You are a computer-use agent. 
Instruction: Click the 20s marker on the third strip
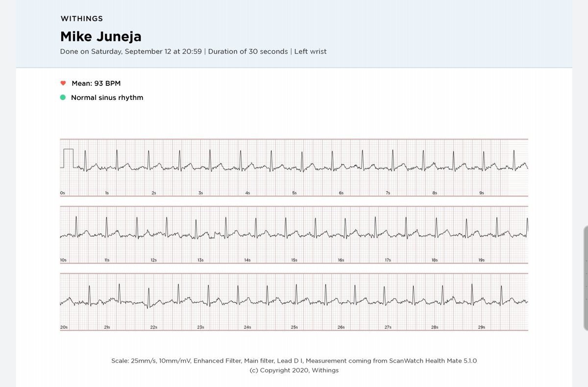[x=64, y=327]
